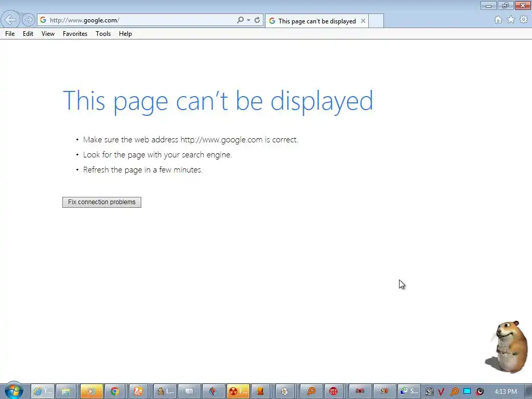Launch Google Chrome from the taskbar
This screenshot has width=532, height=399.
click(115, 391)
